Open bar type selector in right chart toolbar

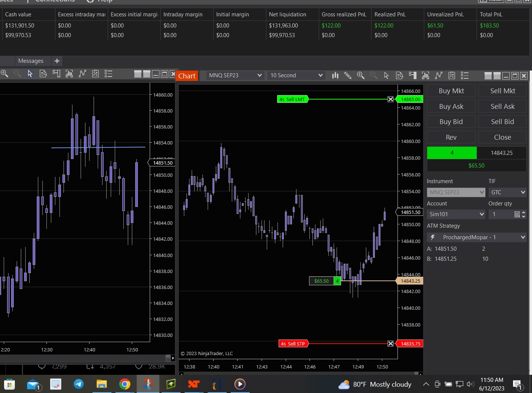pos(335,75)
